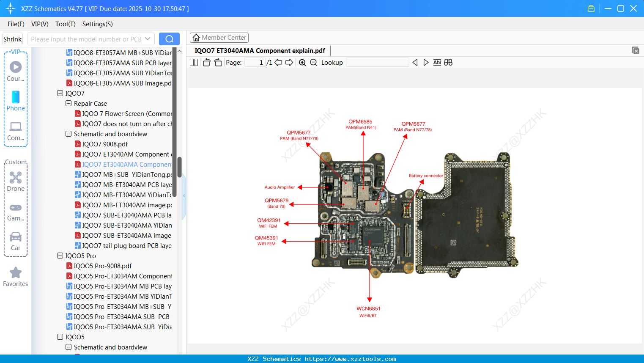Click the Member Center button
The image size is (644, 363).
[219, 37]
